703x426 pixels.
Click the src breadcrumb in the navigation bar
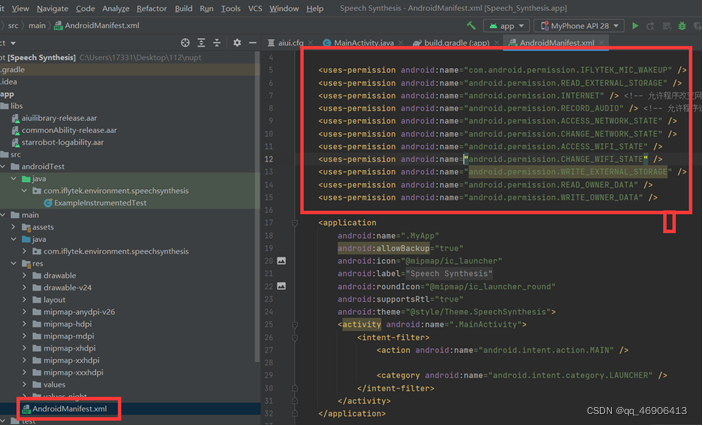[x=13, y=26]
